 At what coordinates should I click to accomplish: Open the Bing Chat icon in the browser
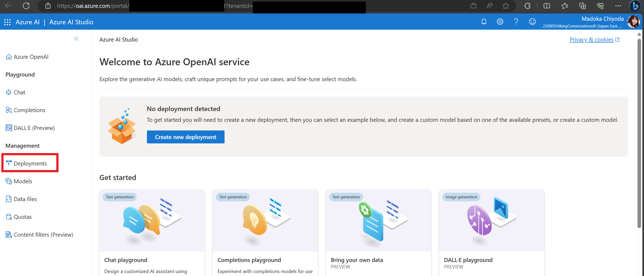(635, 6)
